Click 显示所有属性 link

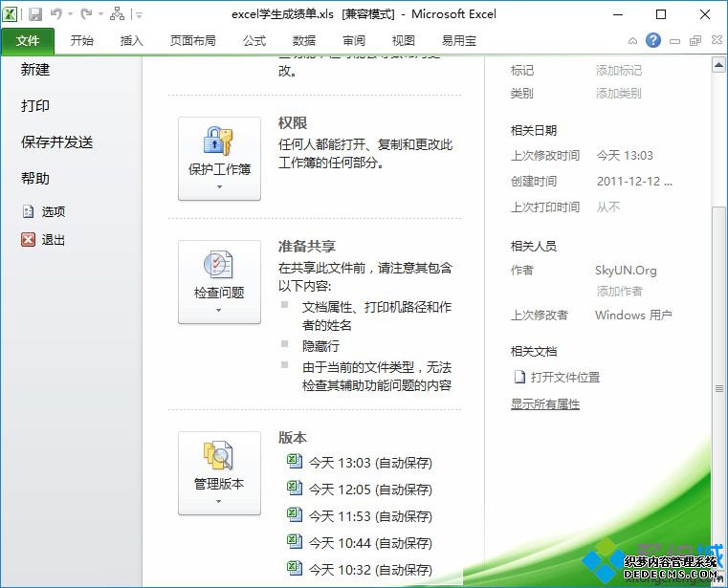click(545, 403)
